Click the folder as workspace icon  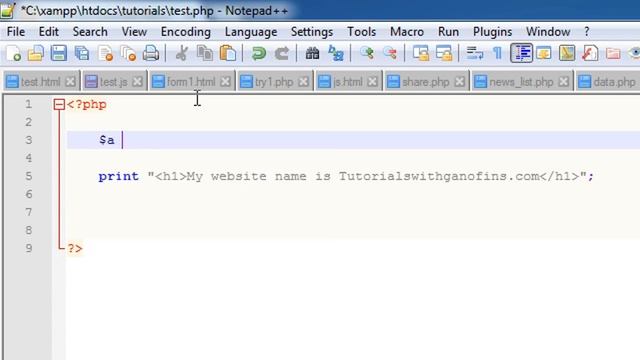click(613, 53)
